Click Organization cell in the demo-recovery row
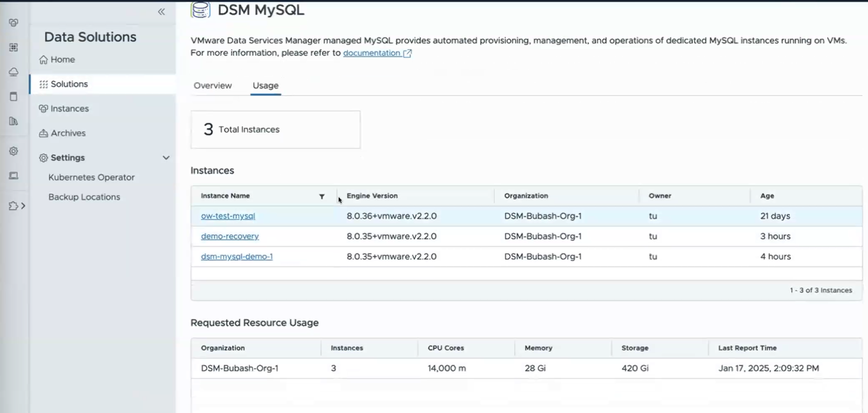The image size is (868, 413). click(x=543, y=236)
